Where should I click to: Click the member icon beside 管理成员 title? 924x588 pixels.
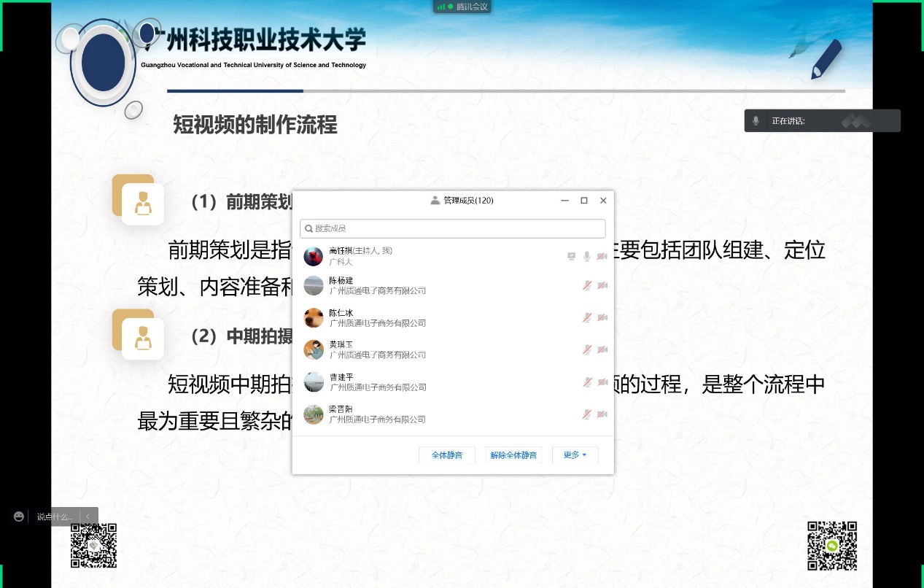pyautogui.click(x=435, y=201)
